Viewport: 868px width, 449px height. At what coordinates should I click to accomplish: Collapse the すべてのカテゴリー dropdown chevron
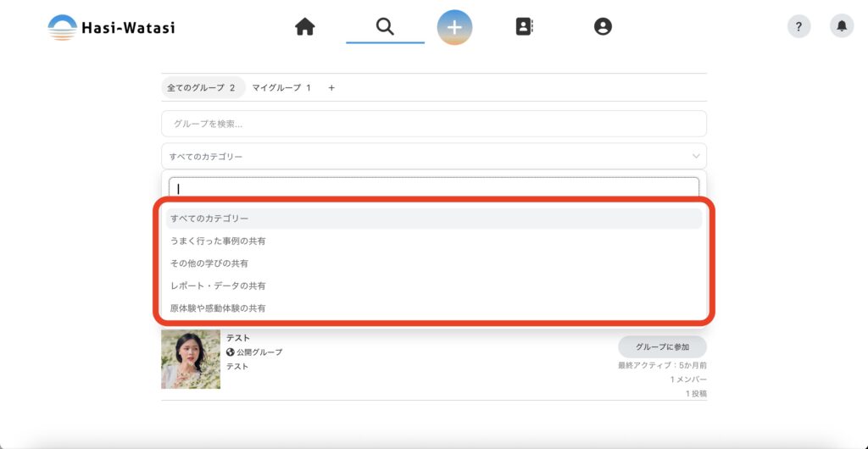pos(696,156)
